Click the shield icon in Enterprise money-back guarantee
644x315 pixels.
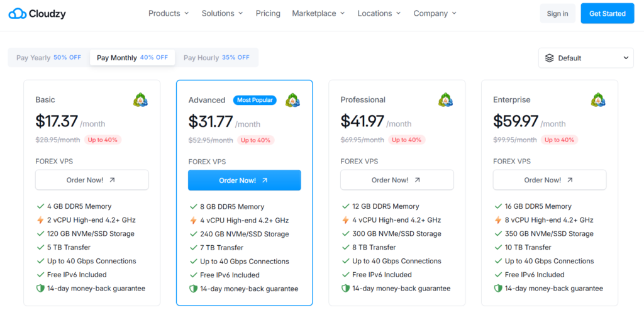coord(498,289)
